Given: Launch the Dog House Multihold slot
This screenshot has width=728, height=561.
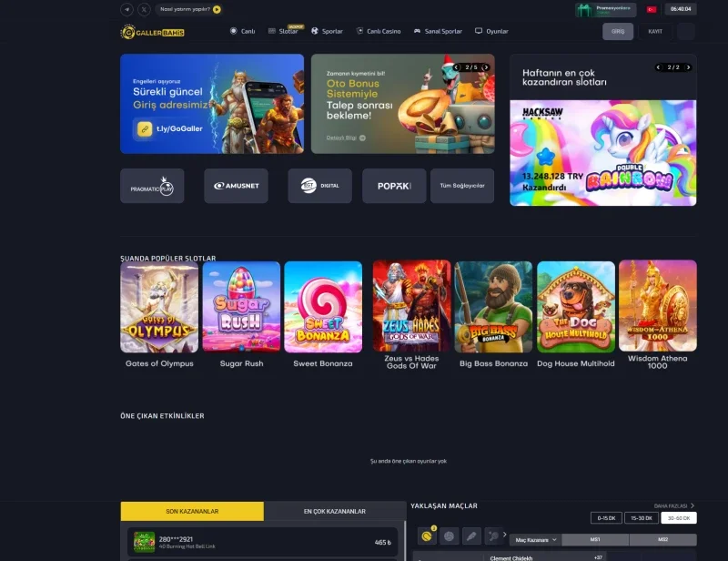Looking at the screenshot, I should (576, 307).
